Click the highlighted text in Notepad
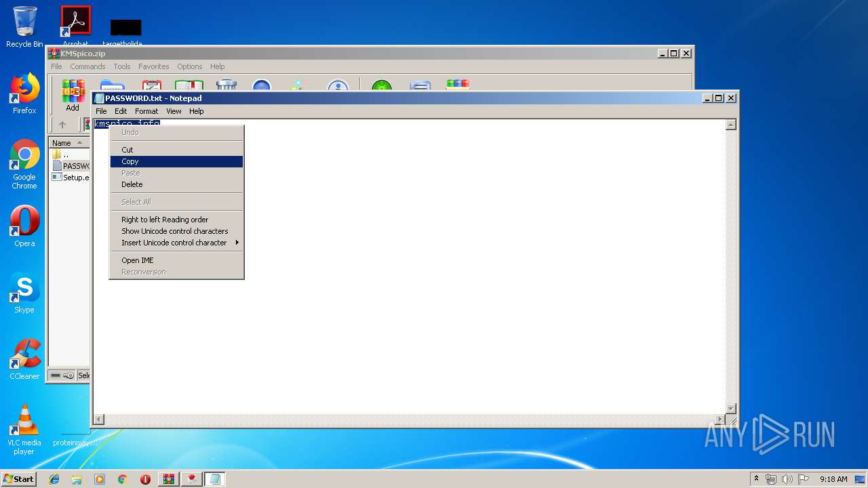The width and height of the screenshot is (868, 488). click(127, 123)
